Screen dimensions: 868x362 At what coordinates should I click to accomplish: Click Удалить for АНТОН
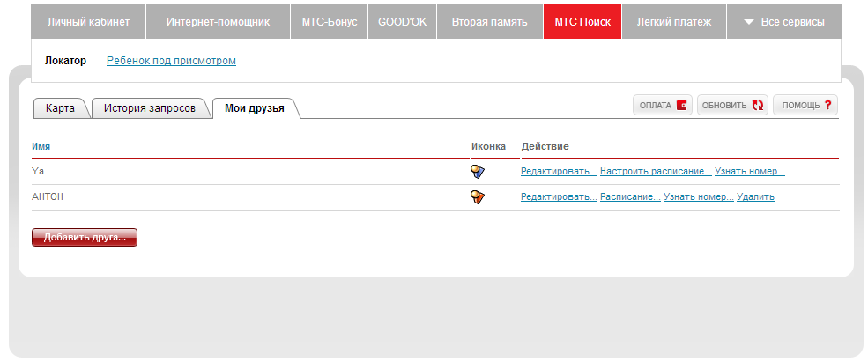pos(755,196)
